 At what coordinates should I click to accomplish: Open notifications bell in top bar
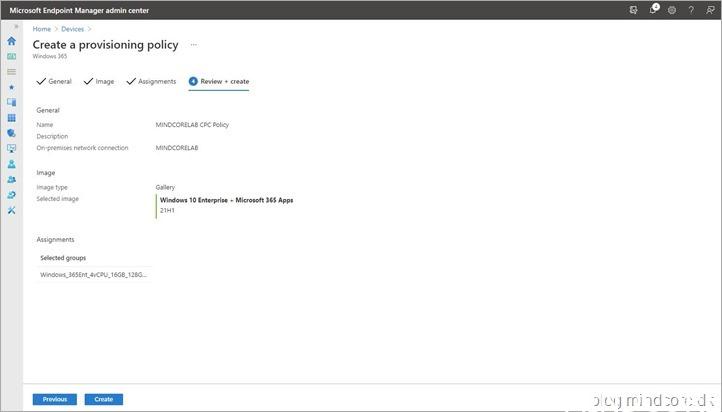click(x=653, y=10)
